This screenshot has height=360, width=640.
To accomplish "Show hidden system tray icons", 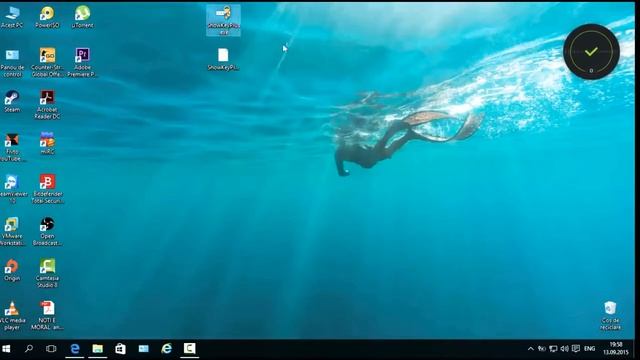I will coord(531,349).
